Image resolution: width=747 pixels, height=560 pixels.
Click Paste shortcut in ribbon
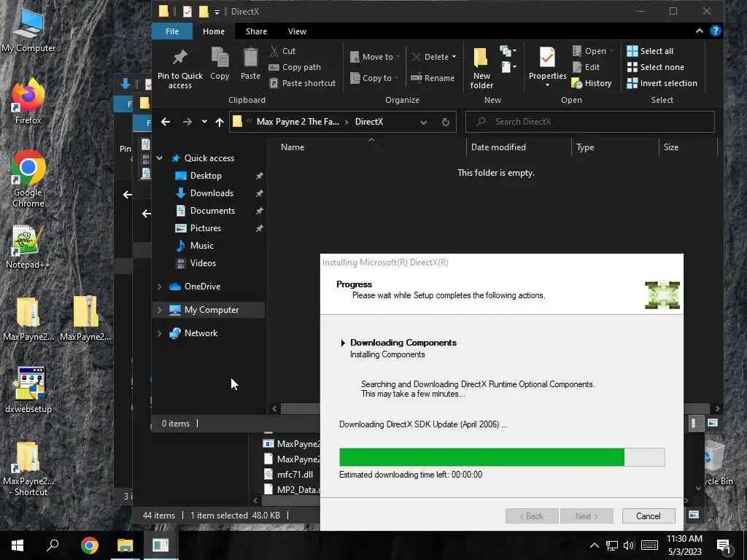(303, 83)
